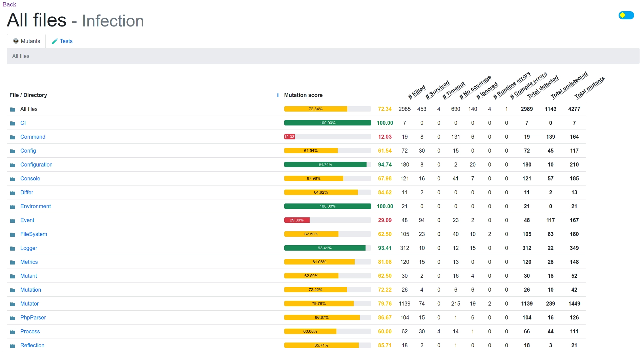Follow the Back link

(x=9, y=4)
